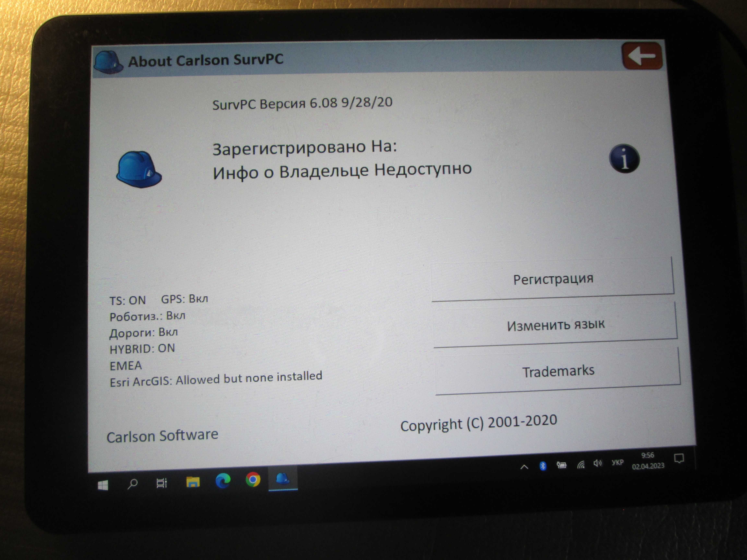This screenshot has width=747, height=560.
Task: Open the notification center icon
Action: 679,458
